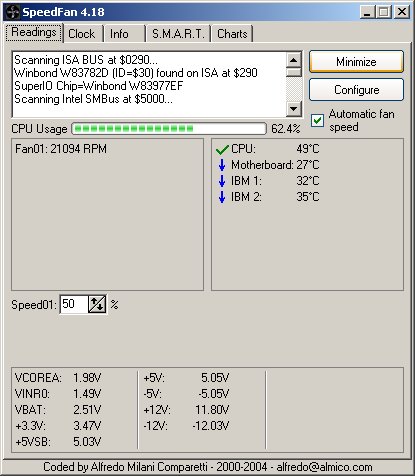Click the +5V 5.05V voltage reading

(x=186, y=378)
